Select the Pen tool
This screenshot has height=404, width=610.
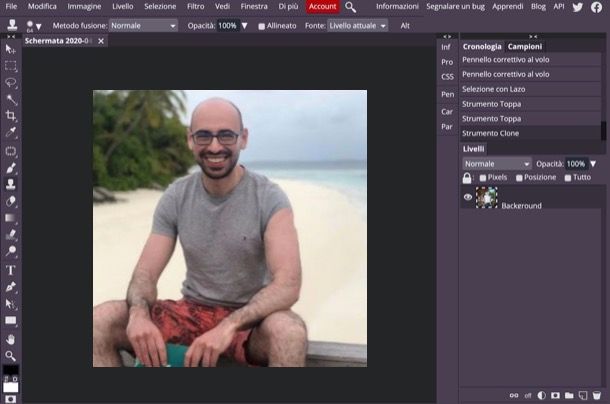(11, 287)
